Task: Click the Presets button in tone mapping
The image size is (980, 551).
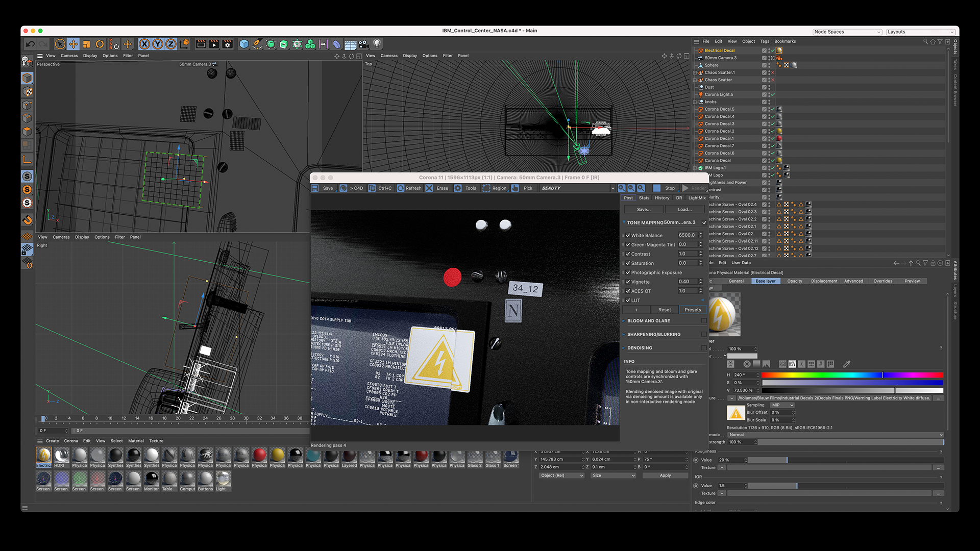Action: click(693, 310)
